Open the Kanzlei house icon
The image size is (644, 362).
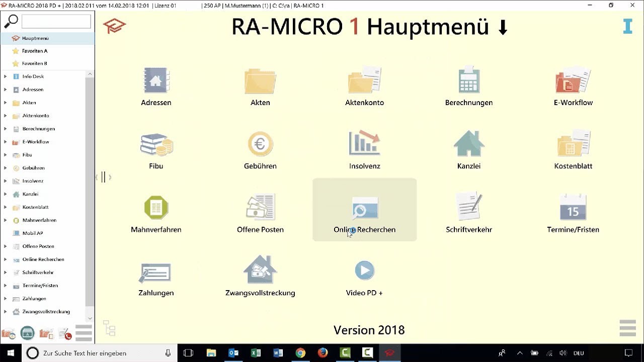pyautogui.click(x=469, y=144)
